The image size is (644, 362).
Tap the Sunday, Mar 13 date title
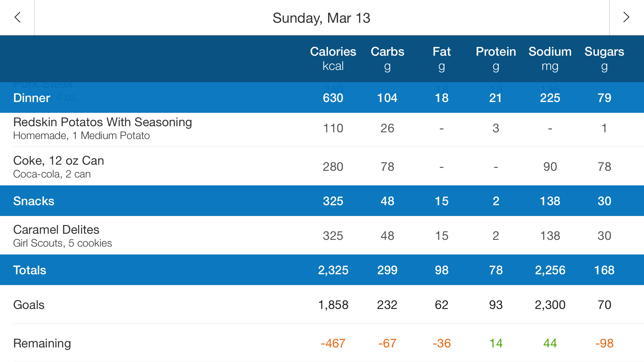pyautogui.click(x=321, y=18)
